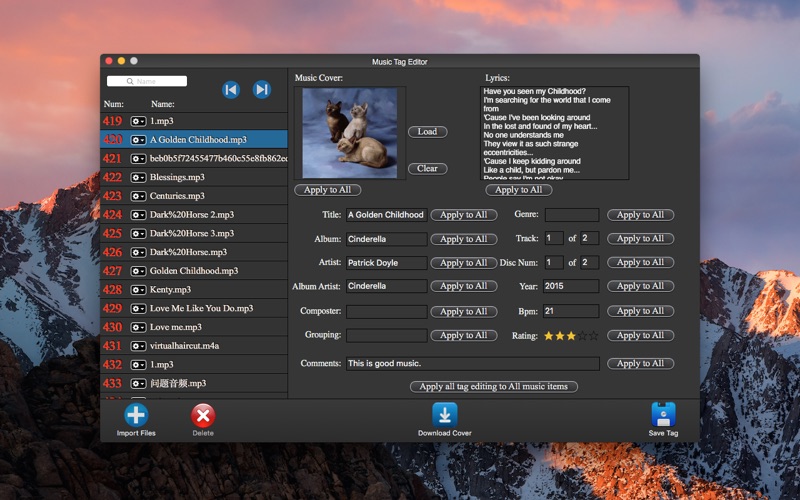
Task: Open gear menu for Love me.mp3
Action: pos(138,327)
